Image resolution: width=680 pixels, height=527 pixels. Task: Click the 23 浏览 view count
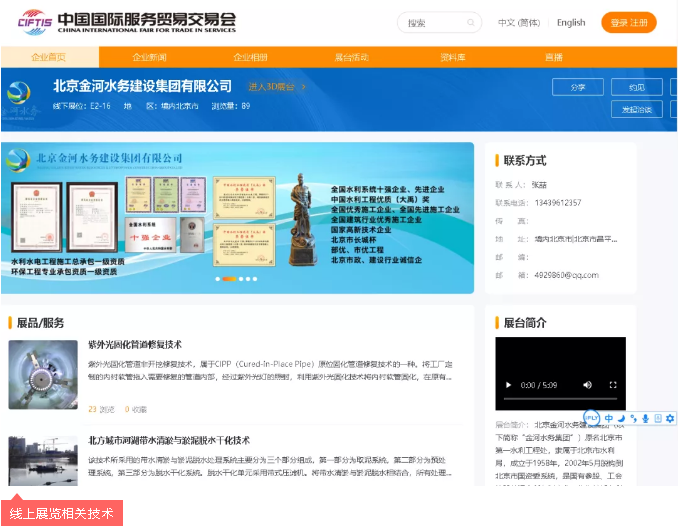(101, 409)
